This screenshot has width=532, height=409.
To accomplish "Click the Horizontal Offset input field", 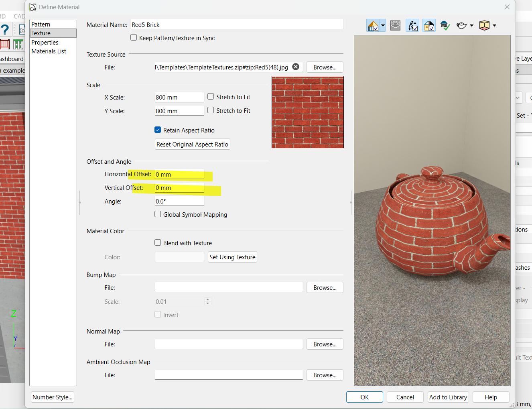I will tap(179, 175).
